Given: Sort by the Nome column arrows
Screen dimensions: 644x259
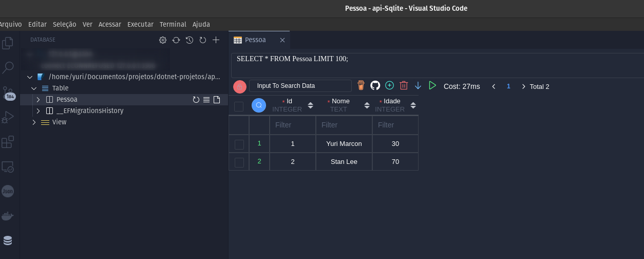Looking at the screenshot, I should pos(367,105).
